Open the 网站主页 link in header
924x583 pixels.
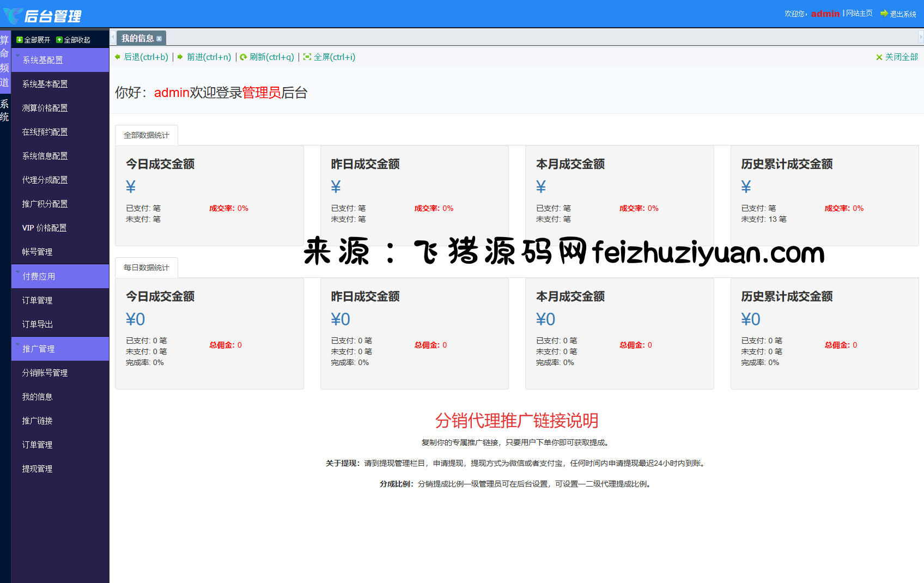(859, 14)
